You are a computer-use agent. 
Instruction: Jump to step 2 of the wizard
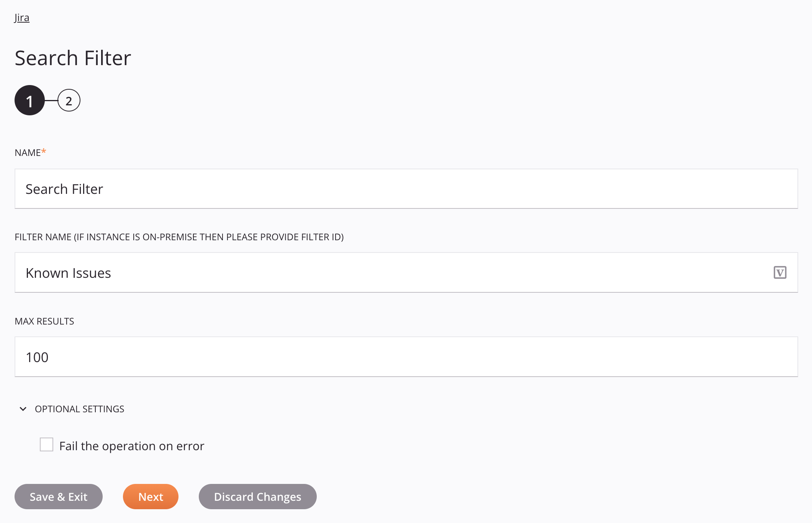[x=69, y=100]
